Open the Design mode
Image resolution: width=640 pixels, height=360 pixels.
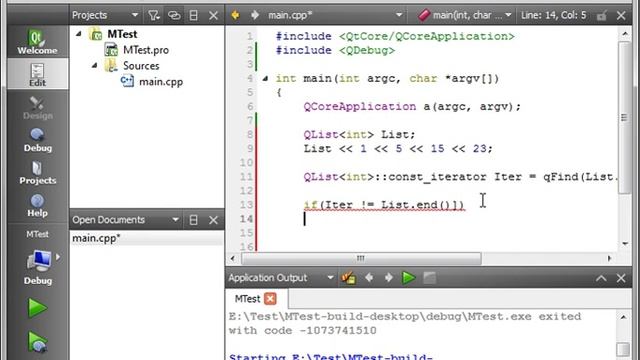(37, 108)
